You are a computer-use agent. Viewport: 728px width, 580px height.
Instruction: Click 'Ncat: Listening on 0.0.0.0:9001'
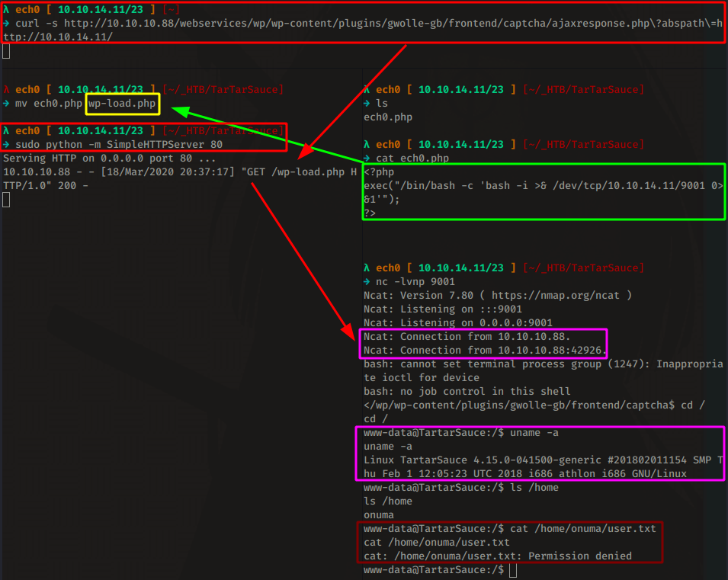(x=458, y=322)
